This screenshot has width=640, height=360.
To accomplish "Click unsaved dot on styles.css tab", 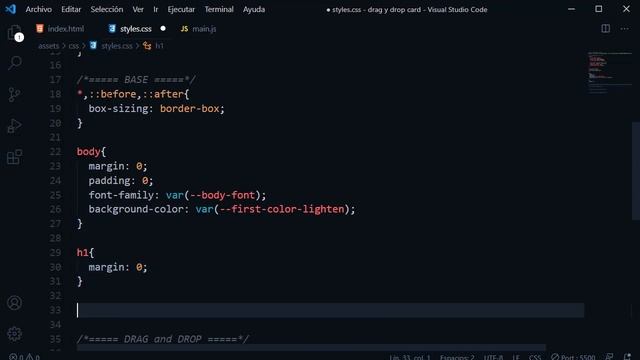I will pos(163,29).
